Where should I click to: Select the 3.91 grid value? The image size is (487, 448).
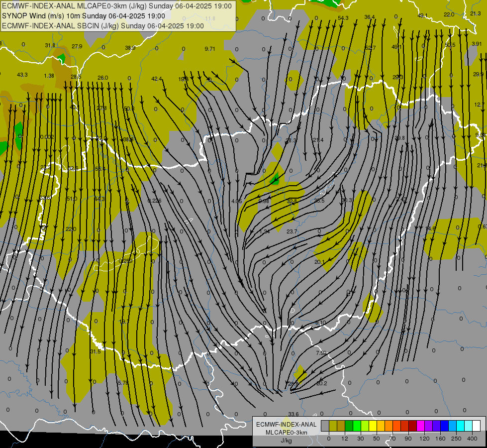click(x=477, y=44)
